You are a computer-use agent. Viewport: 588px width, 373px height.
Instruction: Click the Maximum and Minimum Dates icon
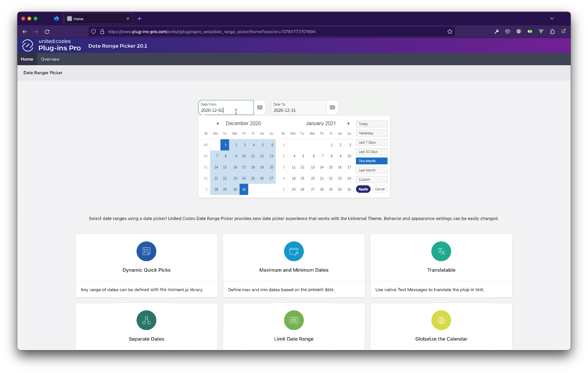click(x=294, y=251)
